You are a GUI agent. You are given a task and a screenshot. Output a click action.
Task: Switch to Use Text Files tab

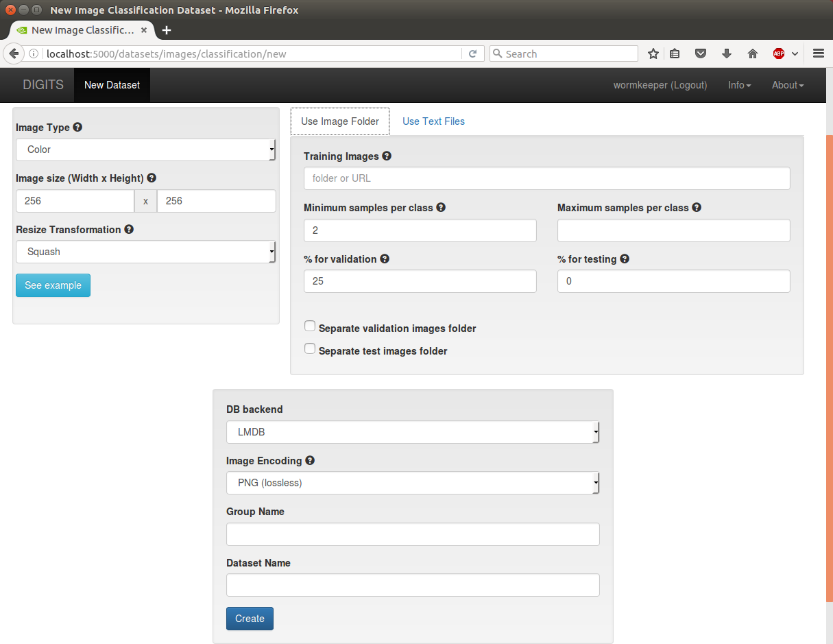coord(433,121)
